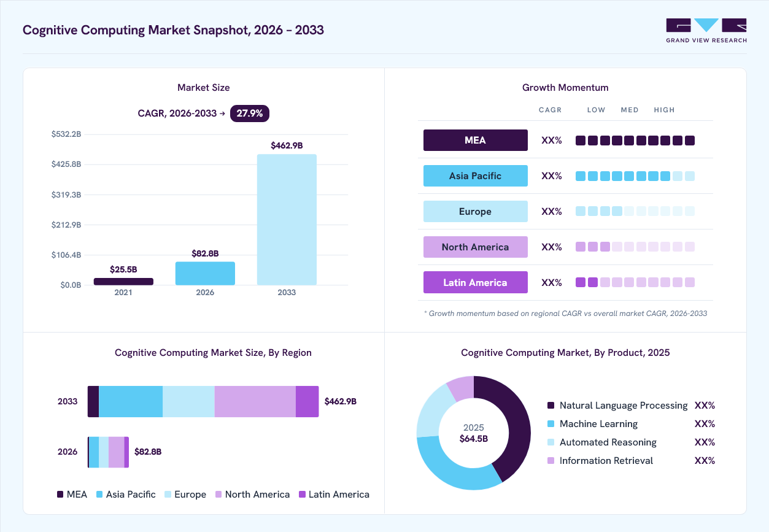Click the Machine Learning legend label
The height and width of the screenshot is (532, 769).
(598, 424)
